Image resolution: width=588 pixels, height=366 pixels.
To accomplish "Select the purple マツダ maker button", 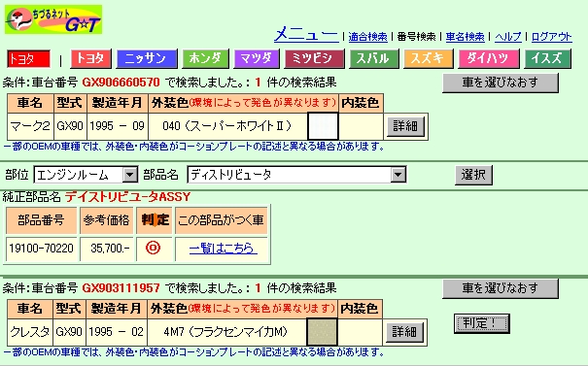I will pos(257,59).
